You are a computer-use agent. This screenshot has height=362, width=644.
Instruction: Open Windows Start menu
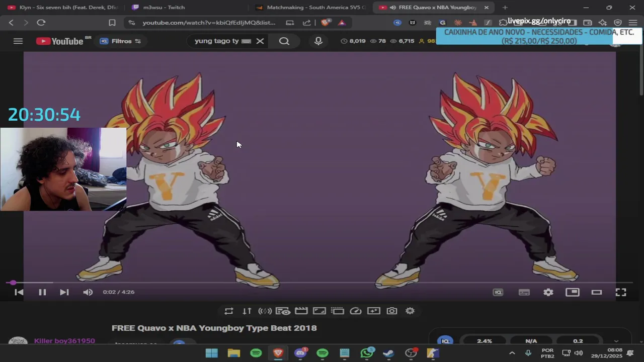pyautogui.click(x=212, y=353)
